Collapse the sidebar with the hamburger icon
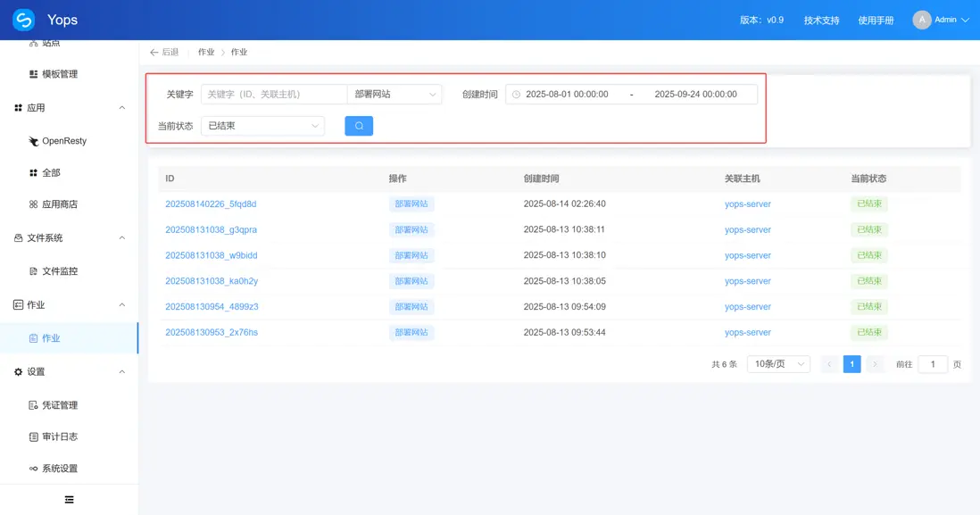 69,499
